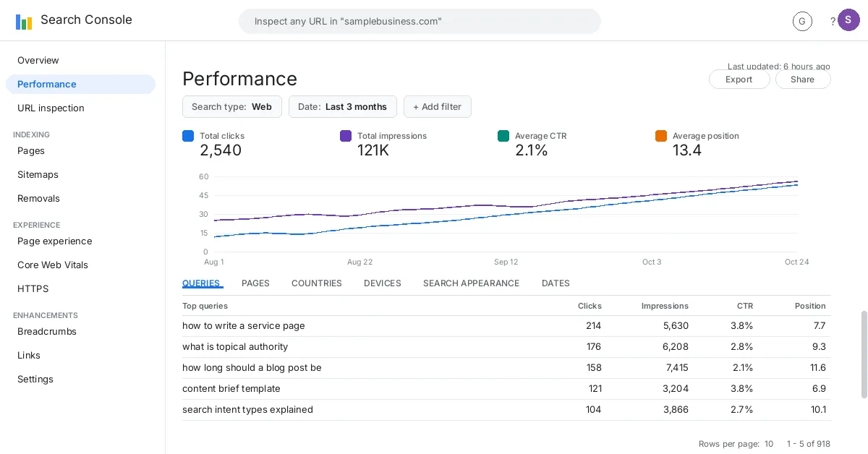Switch to the DATES tab
Screen dimensions: 868x454
(x=556, y=283)
